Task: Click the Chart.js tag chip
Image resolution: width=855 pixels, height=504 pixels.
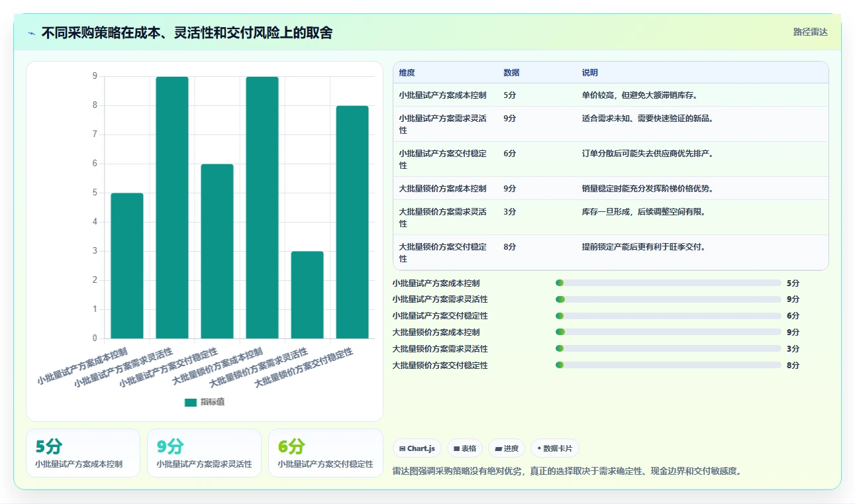Action: click(417, 448)
